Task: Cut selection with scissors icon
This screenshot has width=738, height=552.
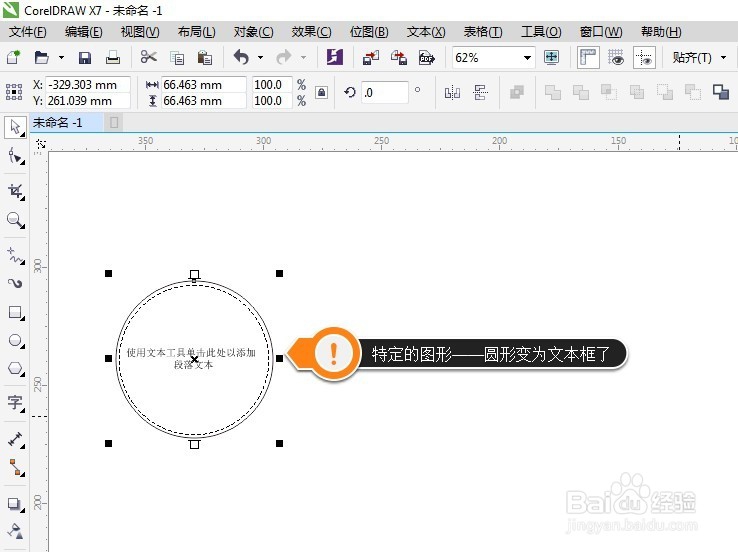Action: (148, 57)
